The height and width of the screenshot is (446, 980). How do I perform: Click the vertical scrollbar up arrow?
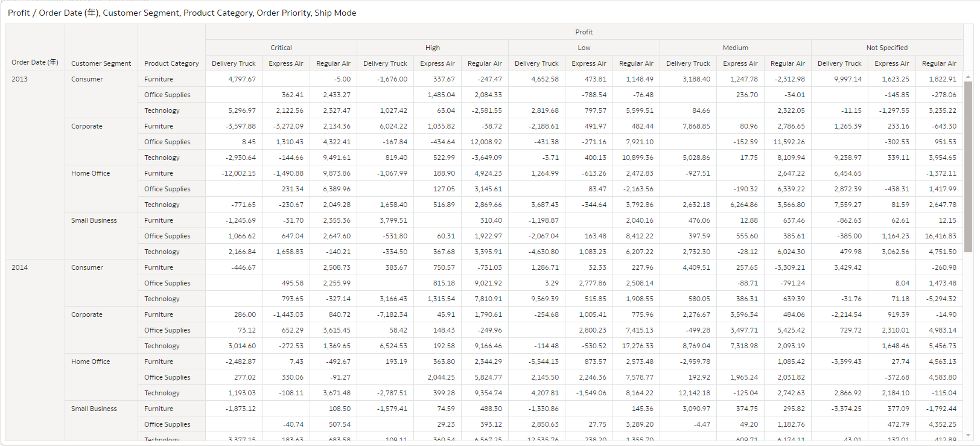tap(968, 77)
